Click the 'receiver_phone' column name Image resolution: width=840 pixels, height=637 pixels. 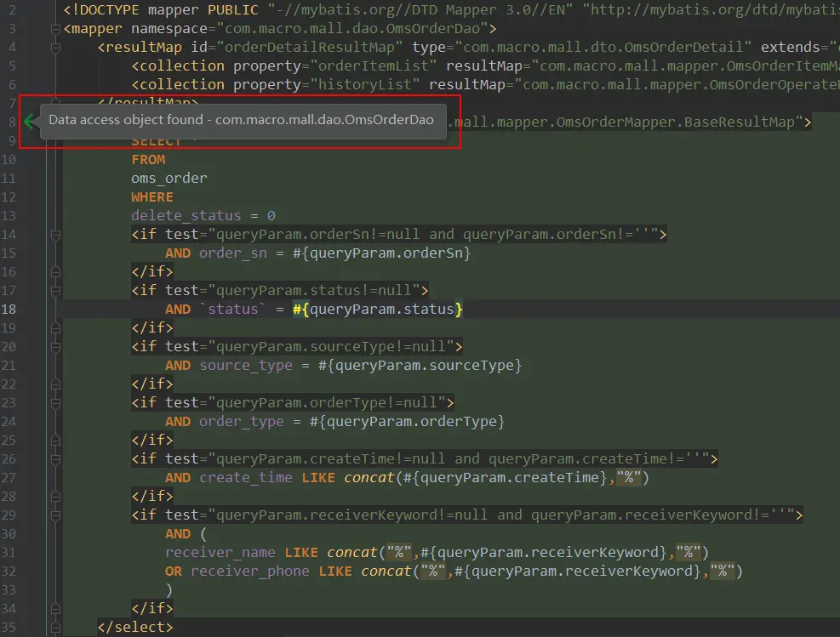[250, 572]
